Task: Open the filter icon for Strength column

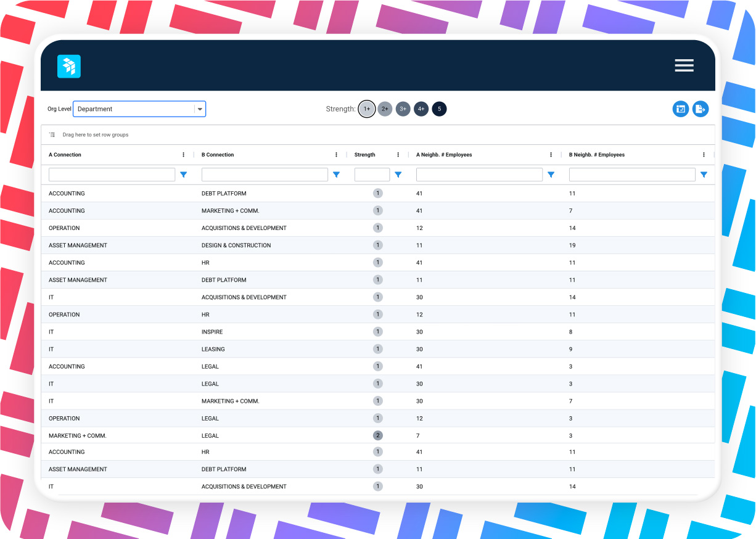Action: (398, 175)
